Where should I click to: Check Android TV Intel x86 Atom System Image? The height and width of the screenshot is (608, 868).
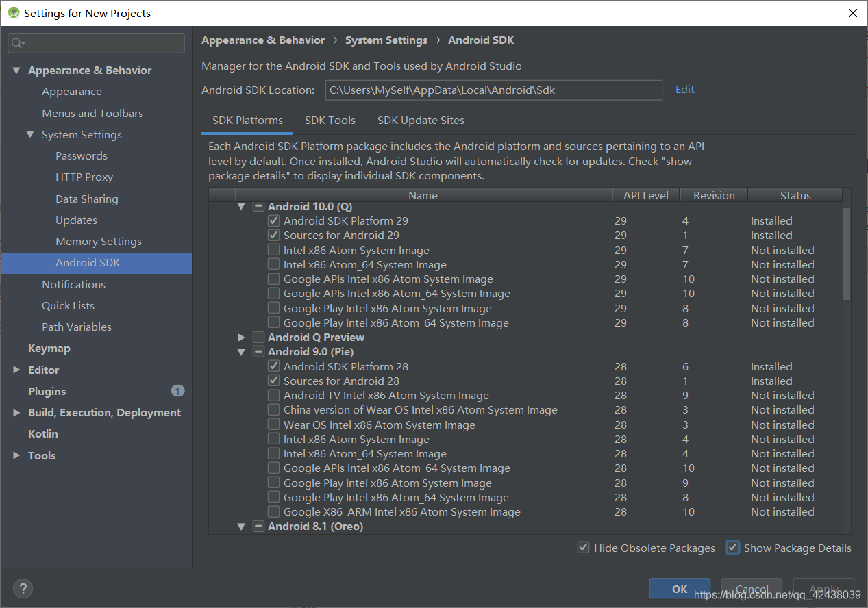(273, 395)
